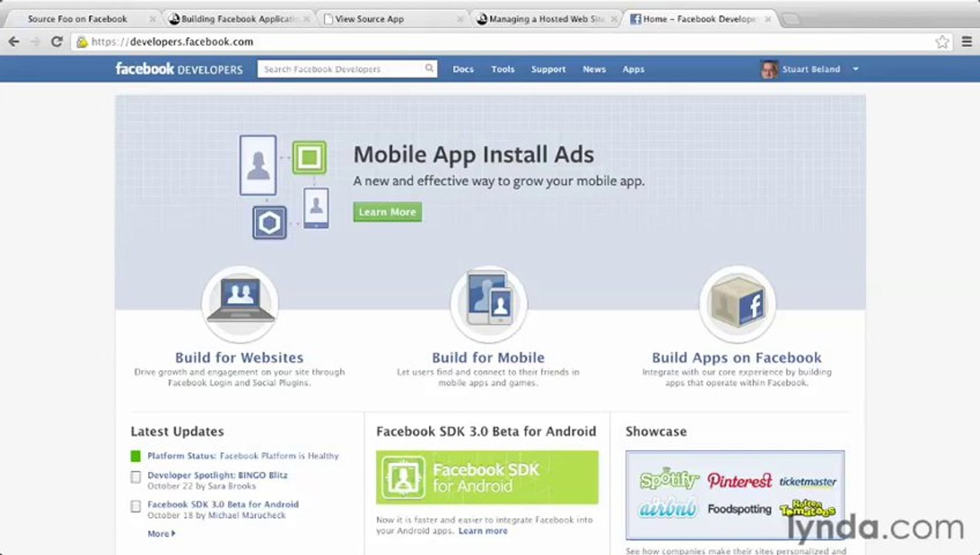Open the Support menu
Image resolution: width=980 pixels, height=555 pixels.
pyautogui.click(x=549, y=69)
